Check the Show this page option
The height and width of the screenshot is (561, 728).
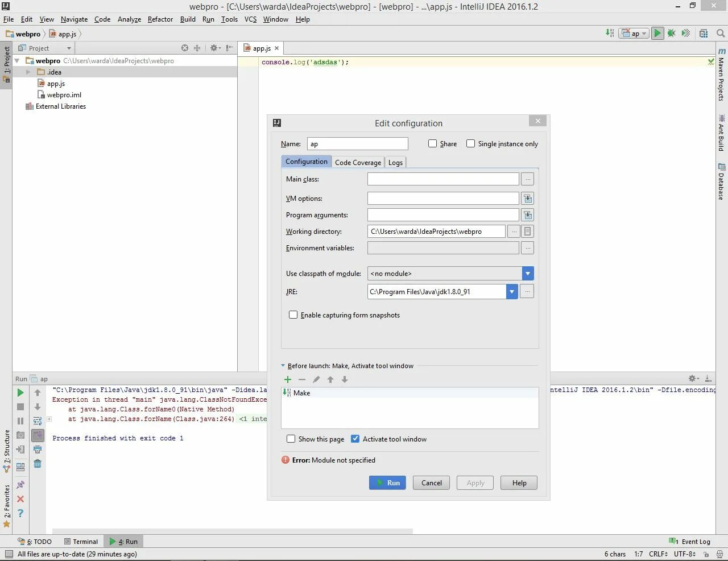[x=291, y=439]
